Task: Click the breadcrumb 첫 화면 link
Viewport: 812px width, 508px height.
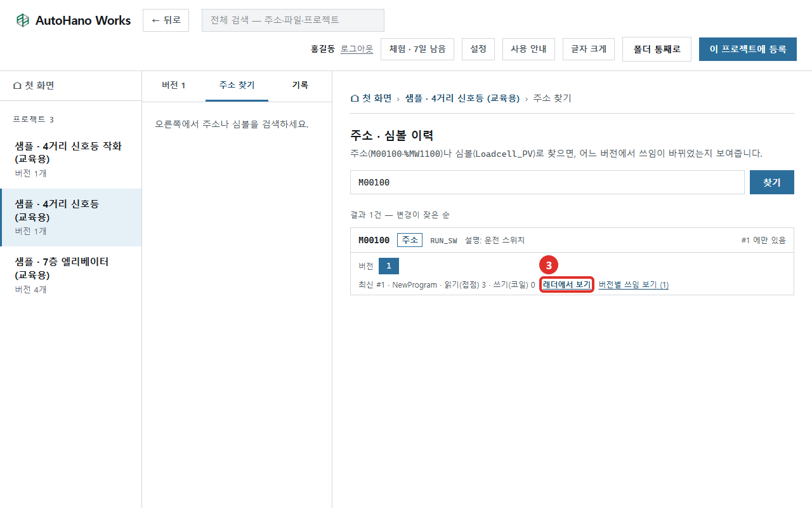Action: 371,98
